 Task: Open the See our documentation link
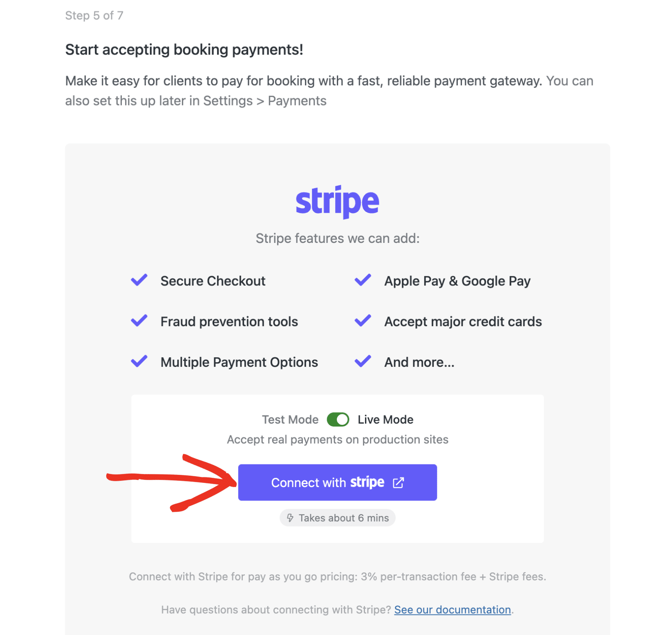pyautogui.click(x=452, y=609)
